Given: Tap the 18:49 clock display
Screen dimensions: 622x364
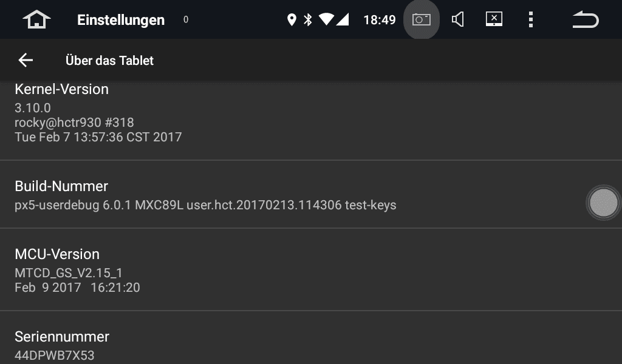Looking at the screenshot, I should [x=380, y=20].
